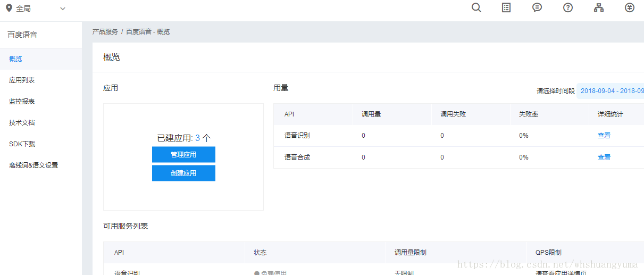
Task: Click the 语音合成 cell in usage table
Action: coord(297,157)
